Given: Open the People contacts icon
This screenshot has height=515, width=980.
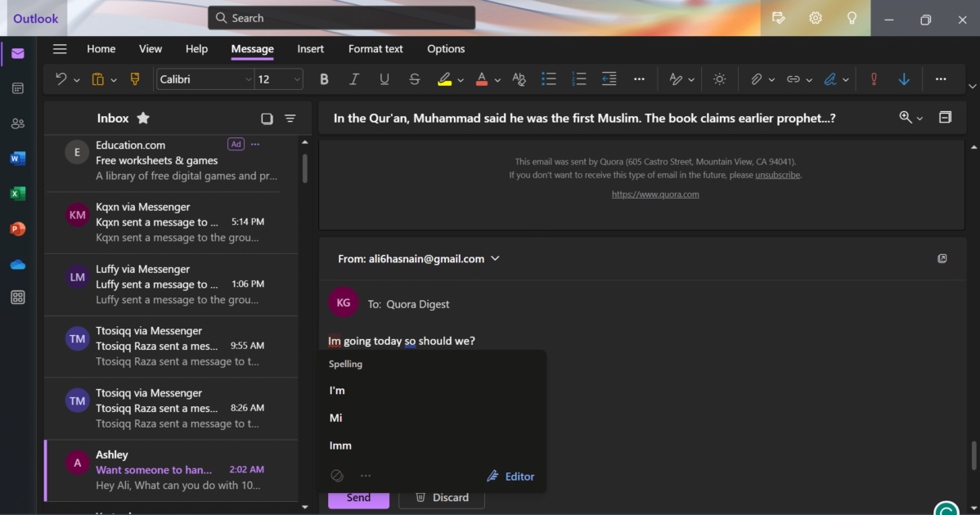Looking at the screenshot, I should [17, 123].
